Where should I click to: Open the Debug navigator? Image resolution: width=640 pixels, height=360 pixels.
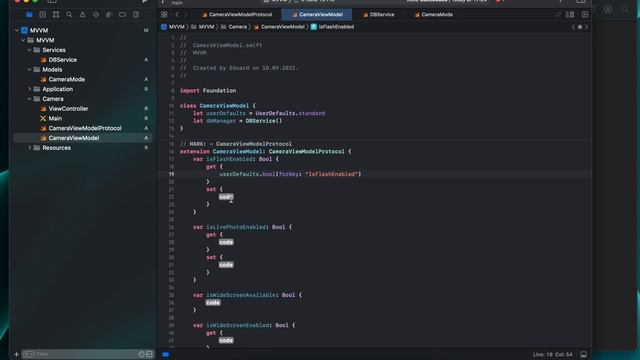coord(109,15)
